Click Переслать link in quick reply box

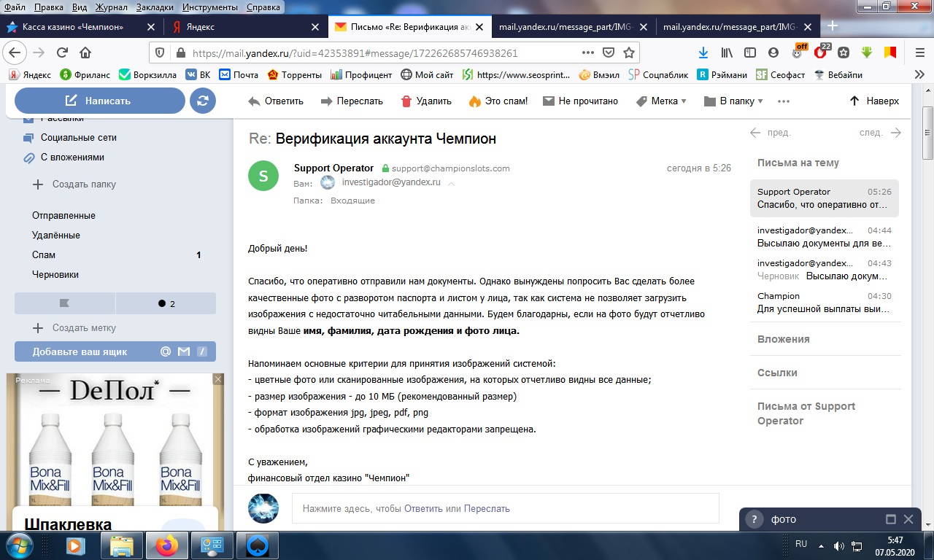pyautogui.click(x=487, y=509)
